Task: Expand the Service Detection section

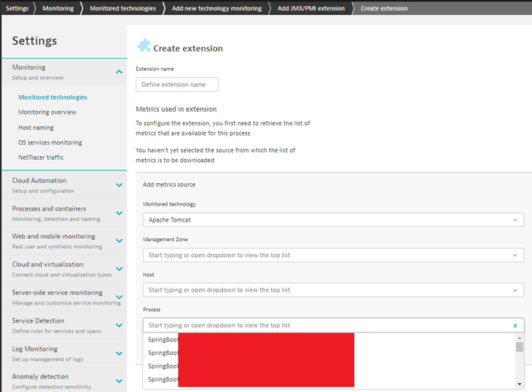Action: pos(119,325)
